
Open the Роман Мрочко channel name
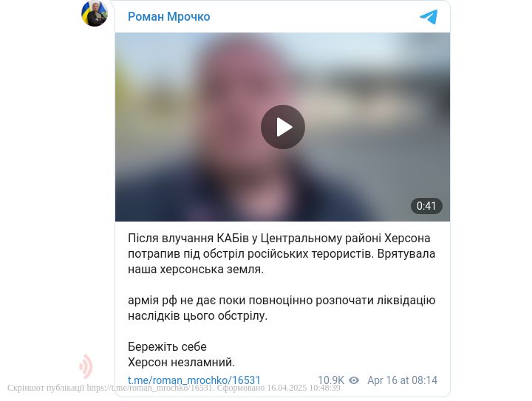pyautogui.click(x=168, y=16)
